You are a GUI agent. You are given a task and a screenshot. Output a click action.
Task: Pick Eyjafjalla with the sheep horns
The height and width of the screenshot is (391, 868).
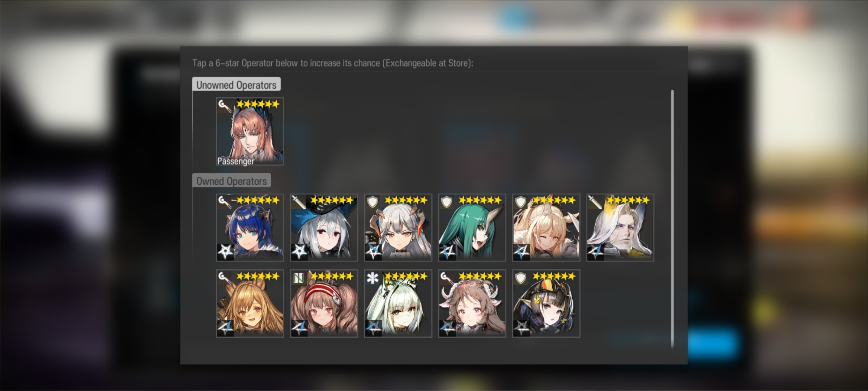pos(472,303)
